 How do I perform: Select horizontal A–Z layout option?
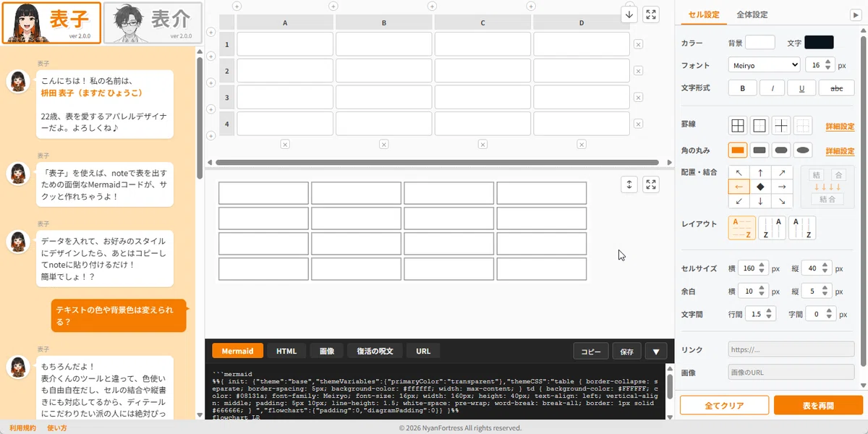(x=741, y=228)
